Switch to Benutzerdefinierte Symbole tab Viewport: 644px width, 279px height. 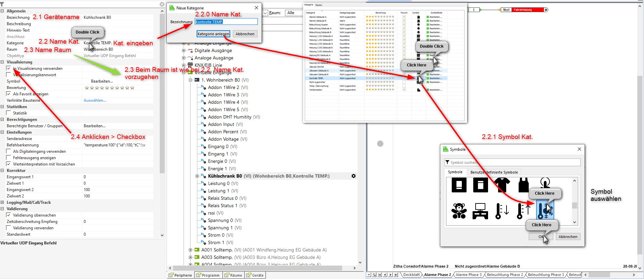tap(494, 172)
